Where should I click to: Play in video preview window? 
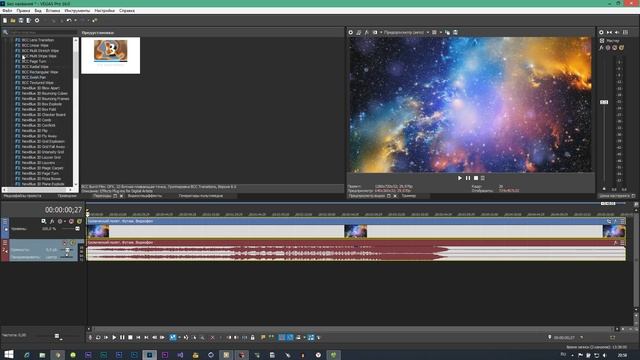point(460,178)
